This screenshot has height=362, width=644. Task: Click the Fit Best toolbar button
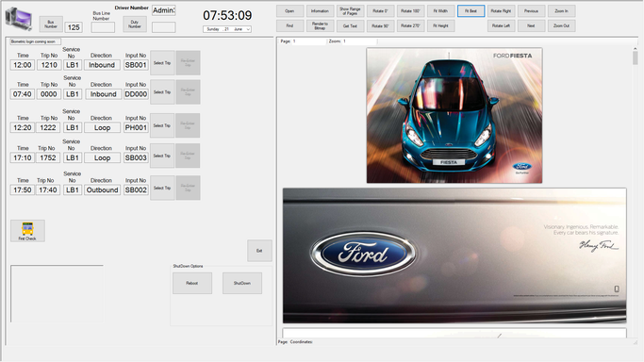tap(471, 11)
